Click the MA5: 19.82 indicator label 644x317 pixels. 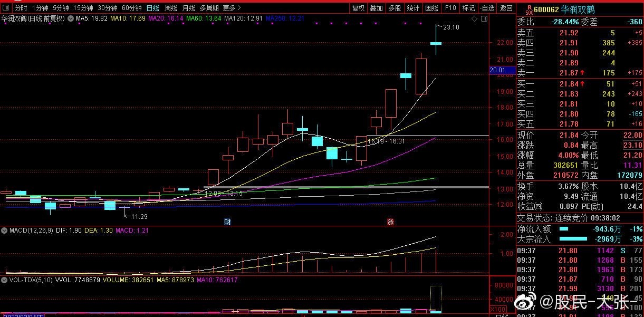[x=92, y=18]
